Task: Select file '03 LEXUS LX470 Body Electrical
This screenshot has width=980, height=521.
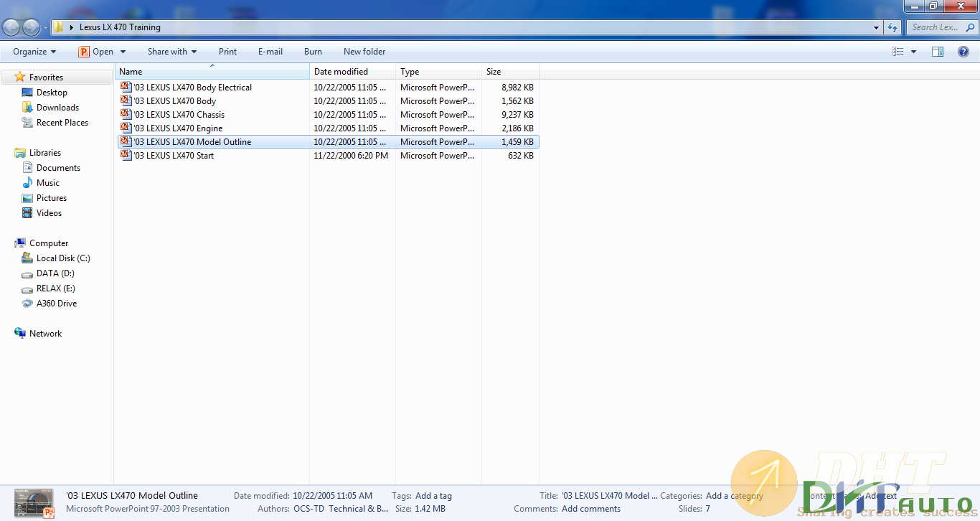Action: coord(192,88)
